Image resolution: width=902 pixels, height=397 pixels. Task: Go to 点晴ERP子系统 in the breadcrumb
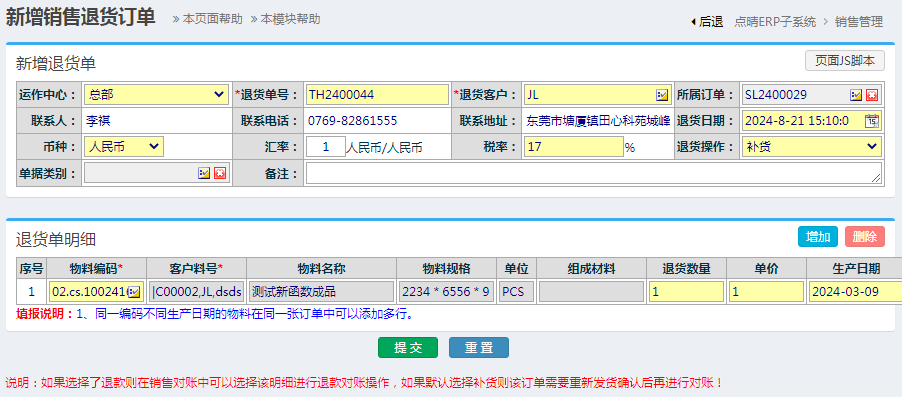775,22
